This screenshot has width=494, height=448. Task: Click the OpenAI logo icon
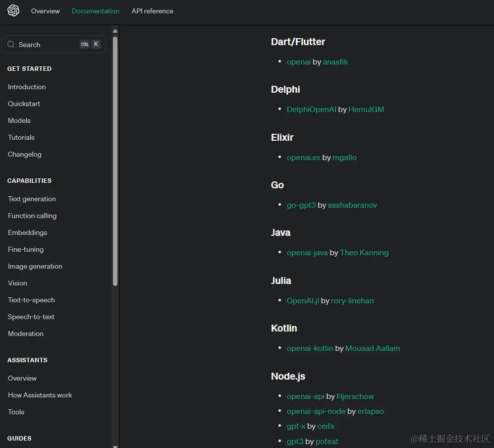pyautogui.click(x=13, y=11)
